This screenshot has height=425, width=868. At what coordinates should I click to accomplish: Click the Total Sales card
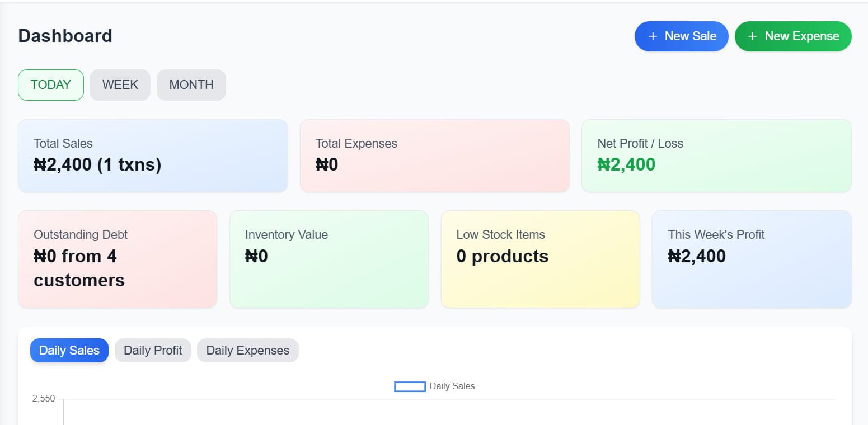point(152,155)
